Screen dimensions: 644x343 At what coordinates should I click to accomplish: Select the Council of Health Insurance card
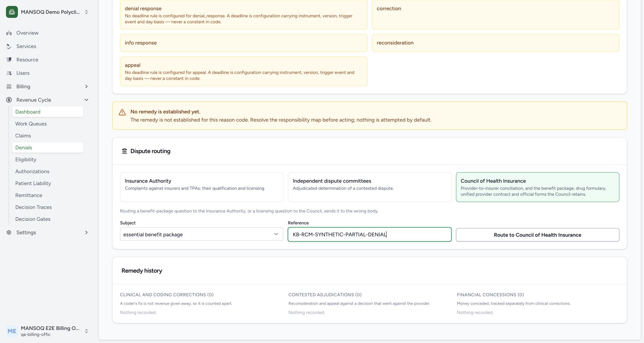tap(537, 187)
